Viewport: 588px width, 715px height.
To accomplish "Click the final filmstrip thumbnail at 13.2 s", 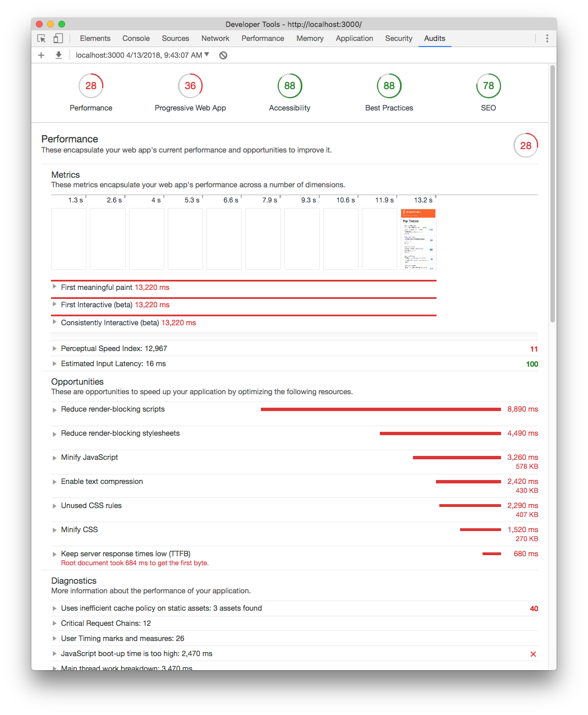I will [418, 239].
